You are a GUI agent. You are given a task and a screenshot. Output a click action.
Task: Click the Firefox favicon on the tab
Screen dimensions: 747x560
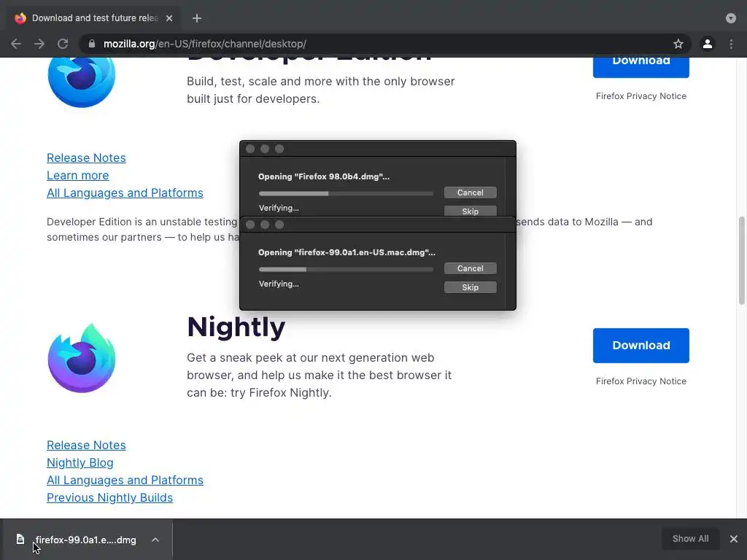point(20,18)
